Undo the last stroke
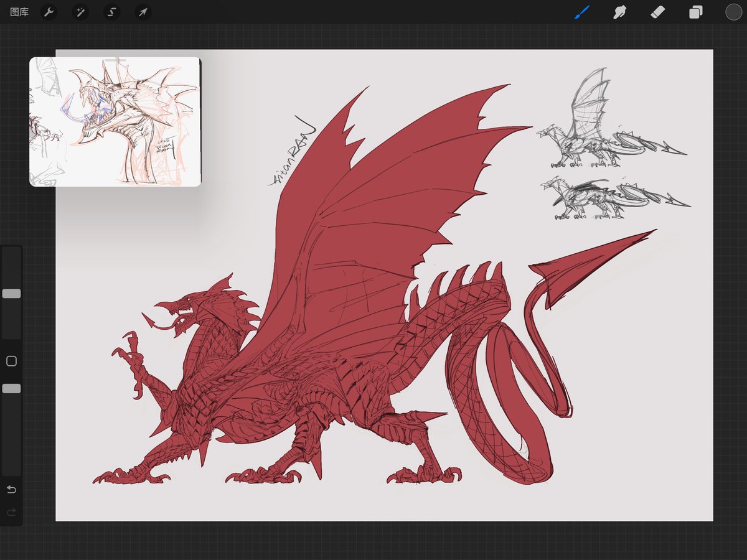747x560 pixels. (x=11, y=489)
